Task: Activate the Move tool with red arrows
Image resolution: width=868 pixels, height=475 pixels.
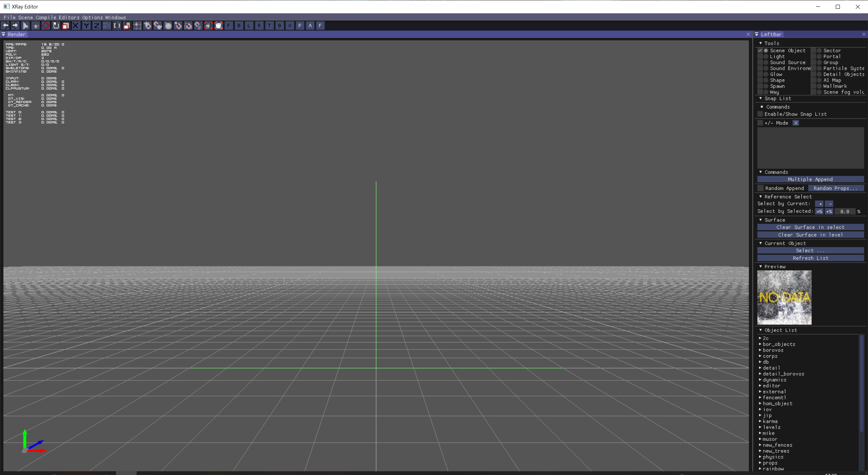Action: (46, 25)
